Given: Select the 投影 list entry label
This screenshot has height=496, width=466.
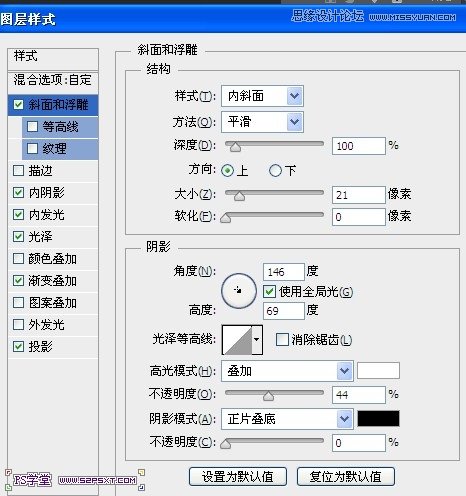Looking at the screenshot, I should pos(41,347).
